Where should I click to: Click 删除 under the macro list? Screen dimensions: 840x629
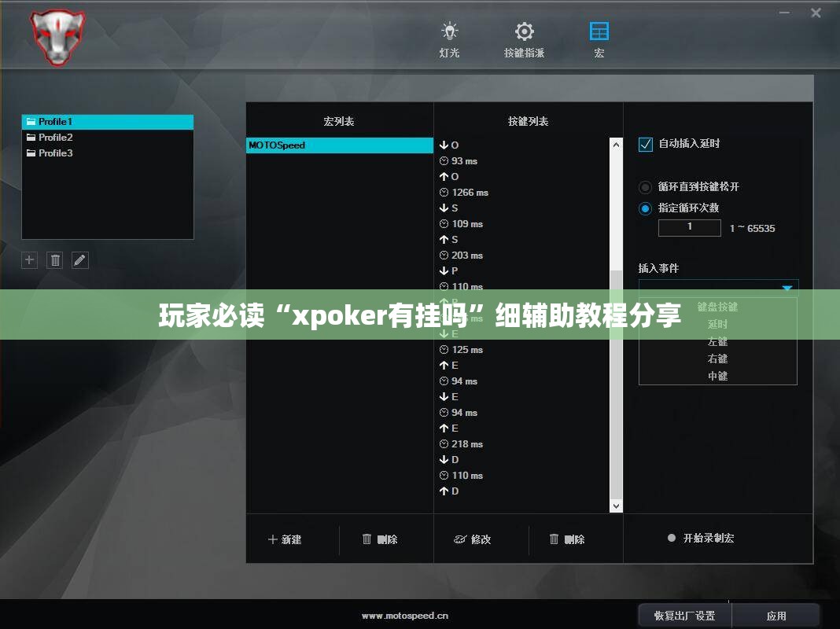380,539
